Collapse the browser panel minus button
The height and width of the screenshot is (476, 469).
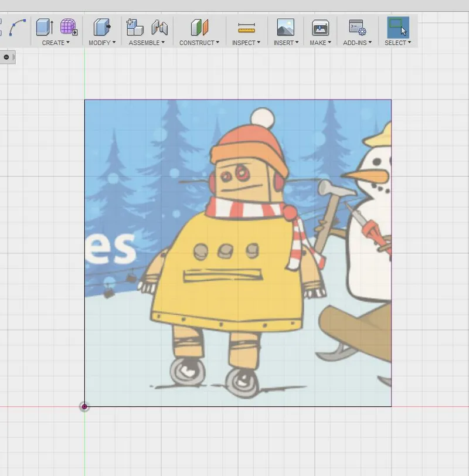[x=6, y=57]
